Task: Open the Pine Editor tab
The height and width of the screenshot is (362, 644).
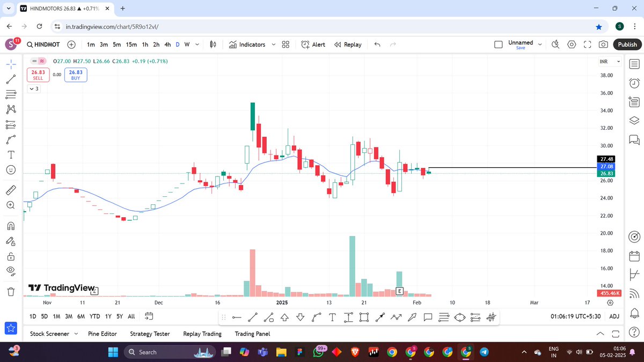Action: (103, 334)
